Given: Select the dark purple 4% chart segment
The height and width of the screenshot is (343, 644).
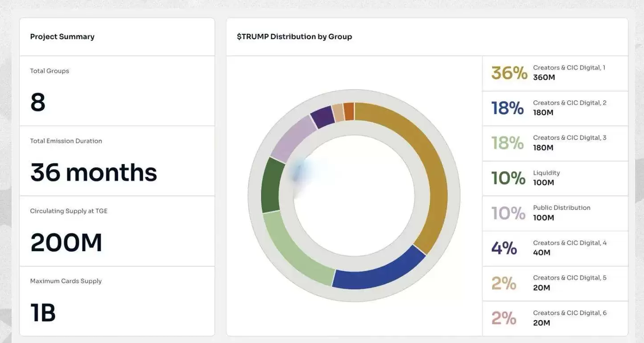Looking at the screenshot, I should pos(322,117).
